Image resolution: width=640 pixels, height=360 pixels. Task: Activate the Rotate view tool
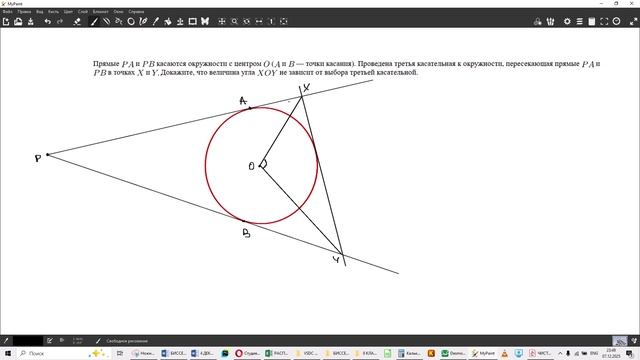pyautogui.click(x=247, y=21)
